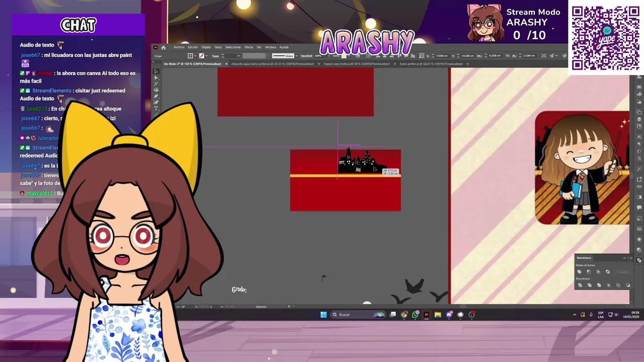
Task: Expand the opacity slider arrow
Action: coord(329,56)
